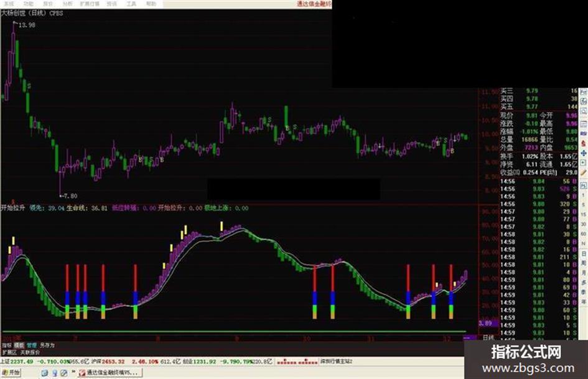Image resolution: width=588 pixels, height=379 pixels.
Task: Click 净资 6.11 value
Action: 532,164
